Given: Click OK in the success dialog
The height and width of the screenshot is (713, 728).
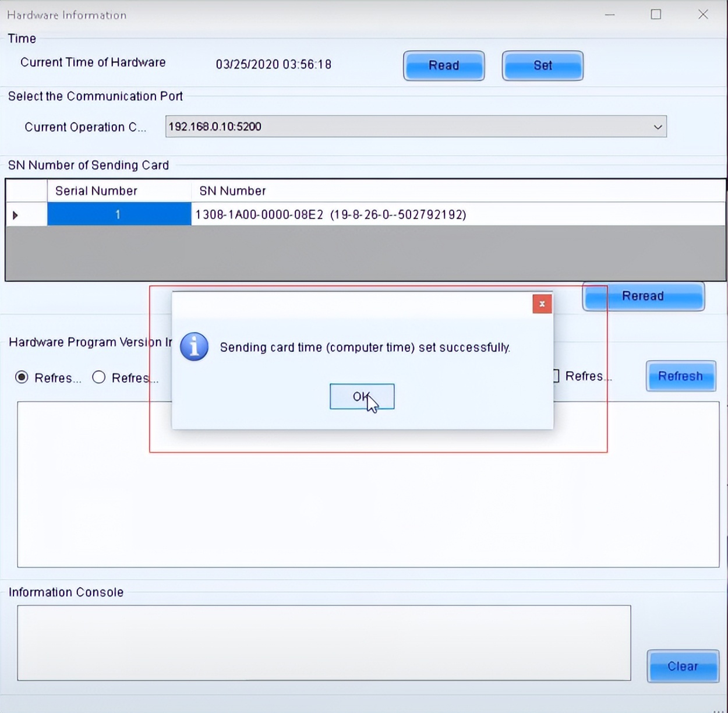Looking at the screenshot, I should pos(362,397).
